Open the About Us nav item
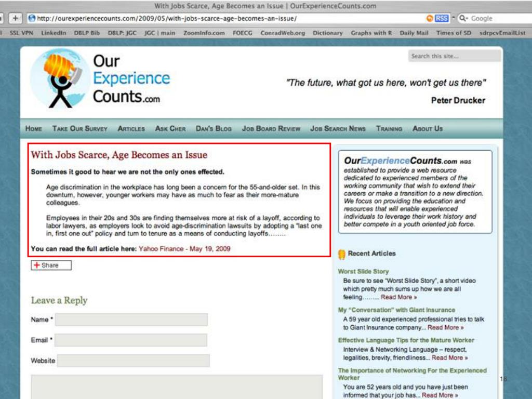The width and height of the screenshot is (532, 399). coord(428,129)
